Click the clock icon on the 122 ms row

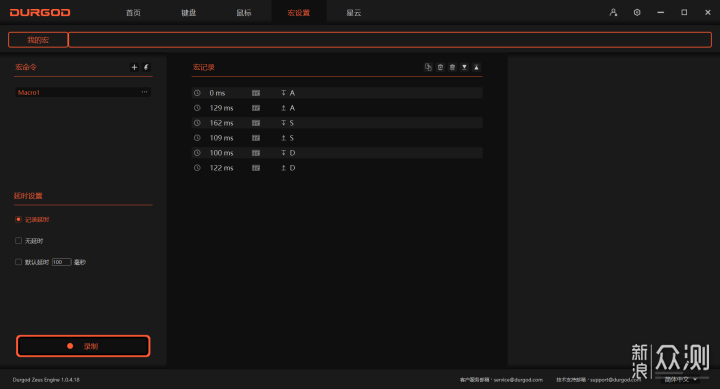[197, 168]
